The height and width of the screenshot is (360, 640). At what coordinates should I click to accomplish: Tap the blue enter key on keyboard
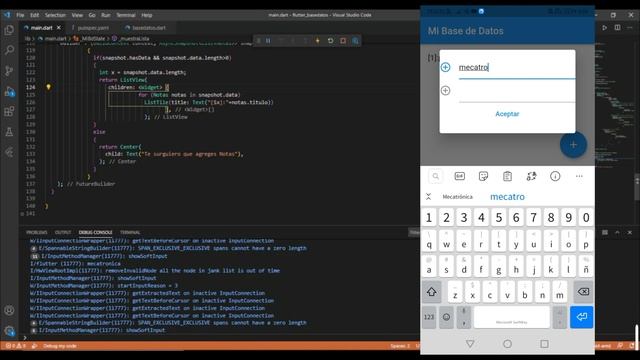coord(581,317)
